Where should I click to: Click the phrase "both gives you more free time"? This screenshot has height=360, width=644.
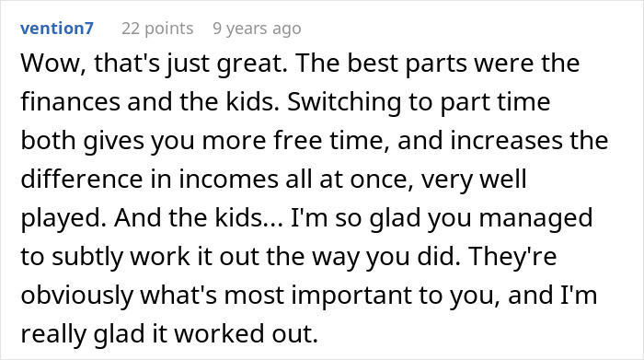pyautogui.click(x=204, y=141)
